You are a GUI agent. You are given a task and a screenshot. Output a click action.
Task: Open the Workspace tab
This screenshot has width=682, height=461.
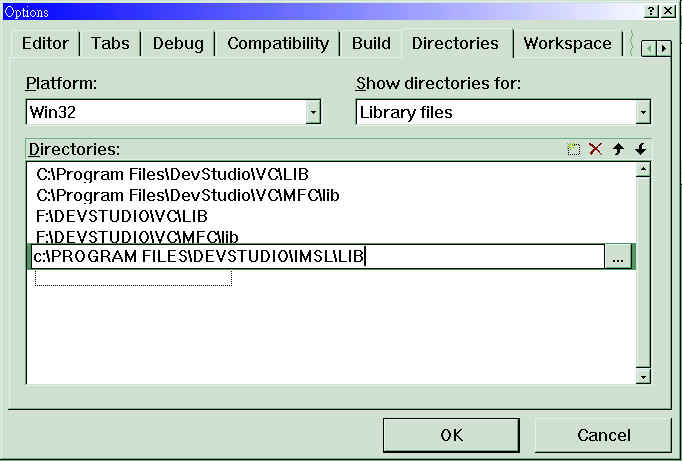567,43
